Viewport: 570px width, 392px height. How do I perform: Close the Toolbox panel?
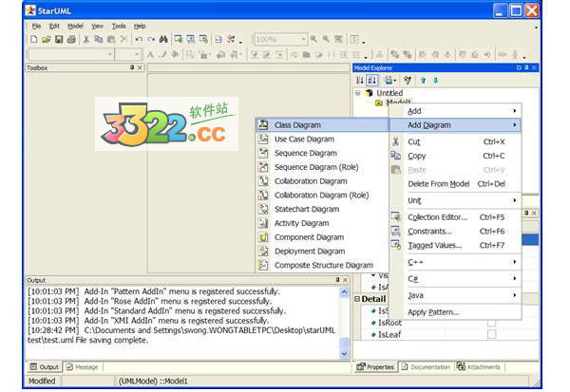point(140,67)
